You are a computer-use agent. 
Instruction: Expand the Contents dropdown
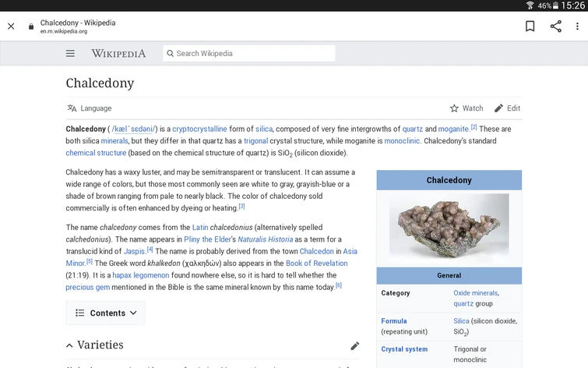click(x=105, y=313)
